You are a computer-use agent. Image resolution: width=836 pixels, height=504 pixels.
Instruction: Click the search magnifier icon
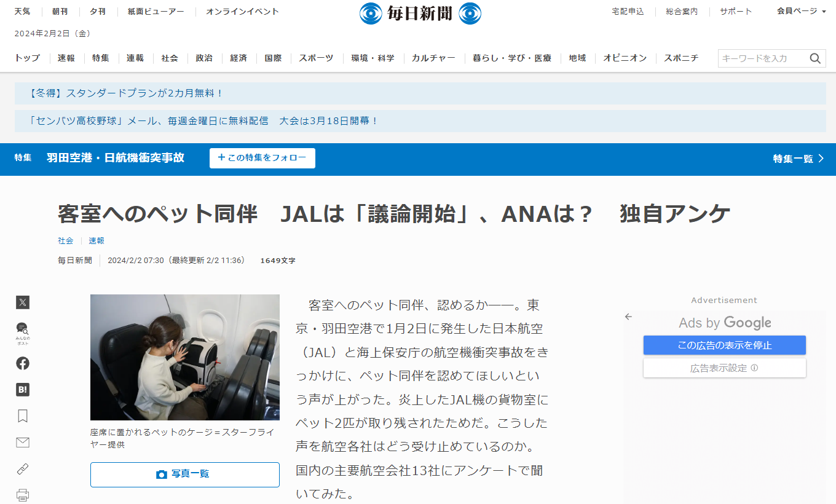815,58
